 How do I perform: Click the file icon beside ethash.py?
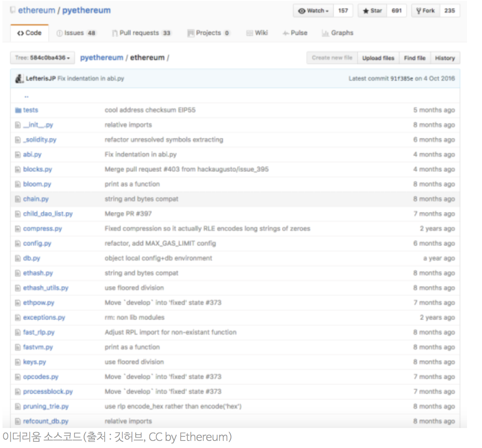[18, 273]
